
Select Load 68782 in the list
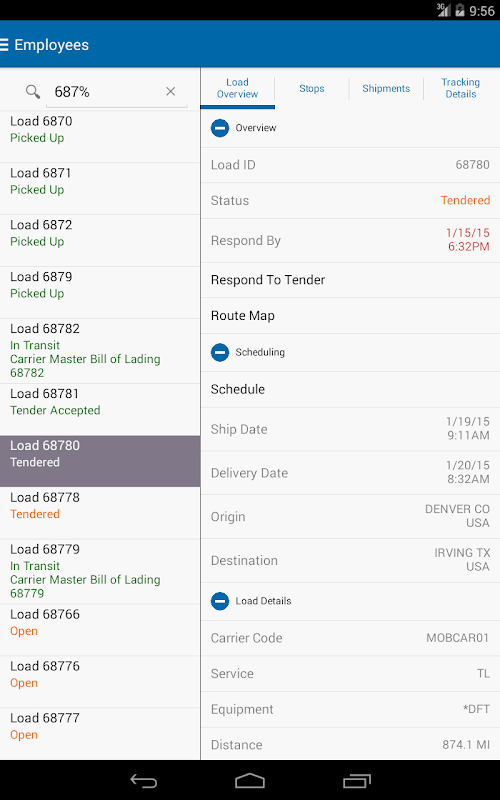pos(100,351)
